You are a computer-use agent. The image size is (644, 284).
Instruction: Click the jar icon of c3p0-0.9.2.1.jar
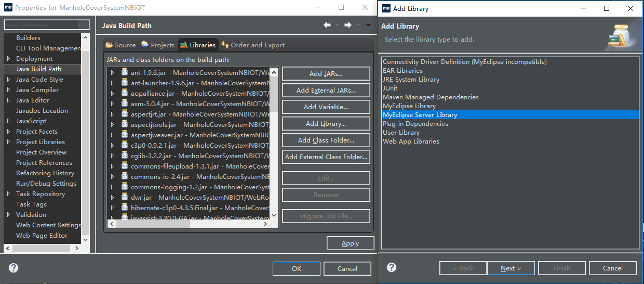coord(125,145)
